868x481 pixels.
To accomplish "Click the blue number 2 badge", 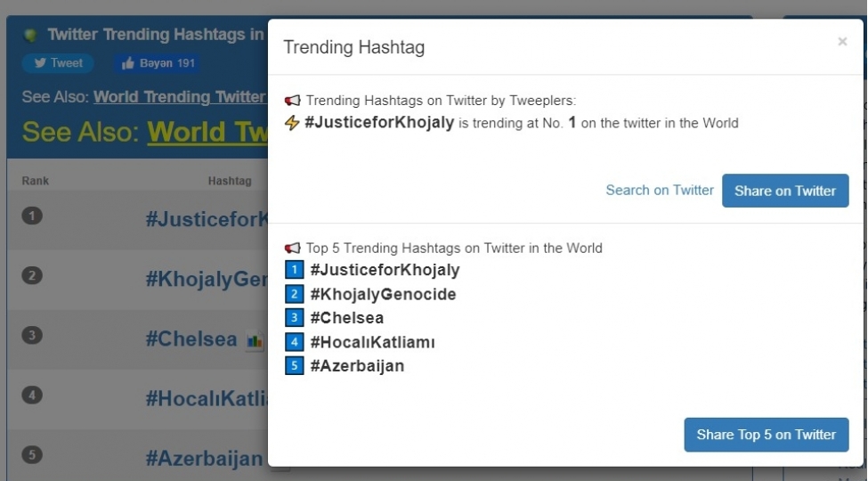I will pos(295,294).
